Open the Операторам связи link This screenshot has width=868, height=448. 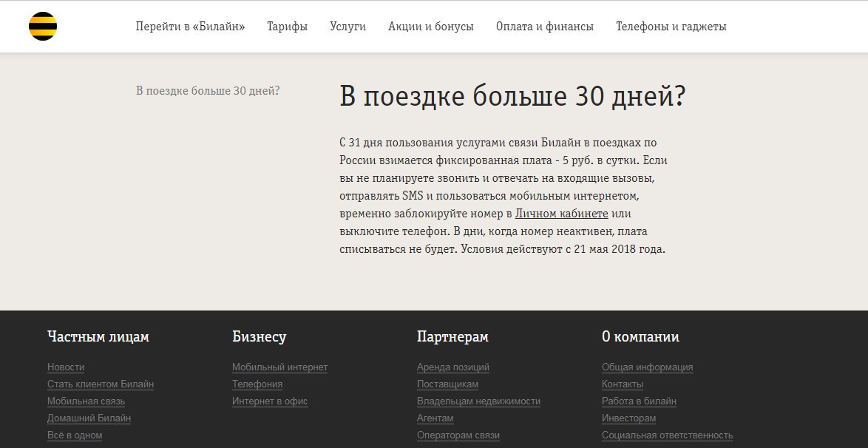(x=458, y=436)
